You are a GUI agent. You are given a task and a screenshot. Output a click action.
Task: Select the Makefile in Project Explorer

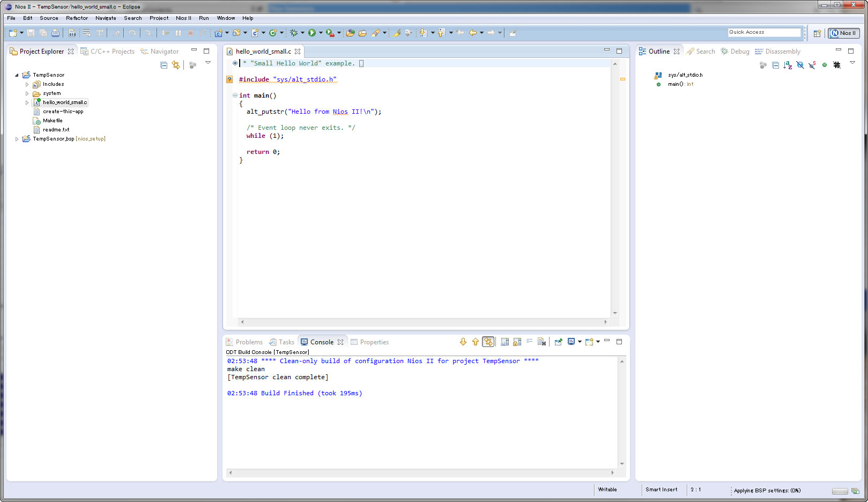pos(53,121)
